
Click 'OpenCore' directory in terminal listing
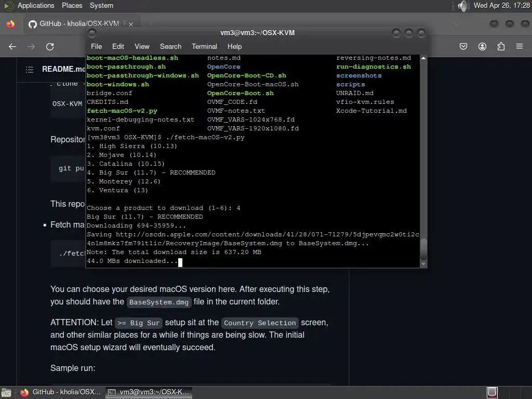click(x=224, y=67)
